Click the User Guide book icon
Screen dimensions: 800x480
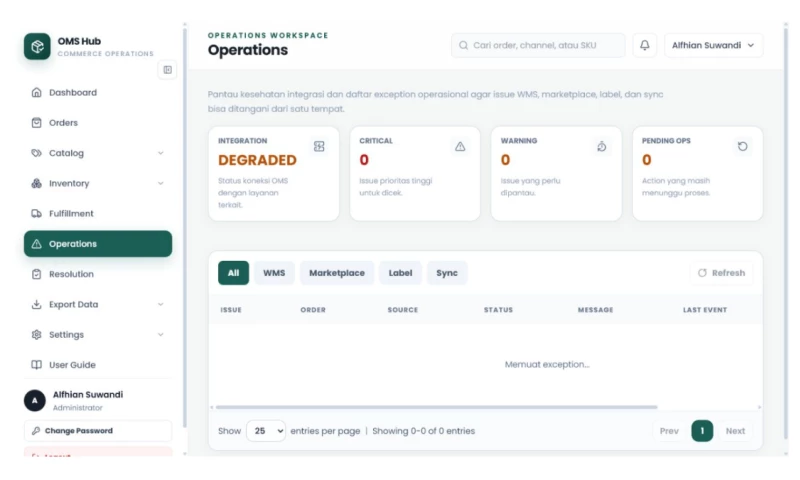36,365
